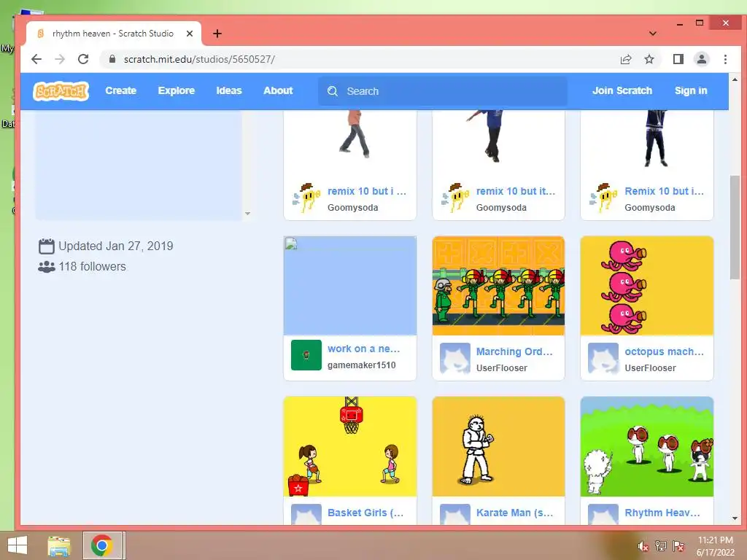Open a new browser tab
This screenshot has height=560, width=747.
coord(217,34)
